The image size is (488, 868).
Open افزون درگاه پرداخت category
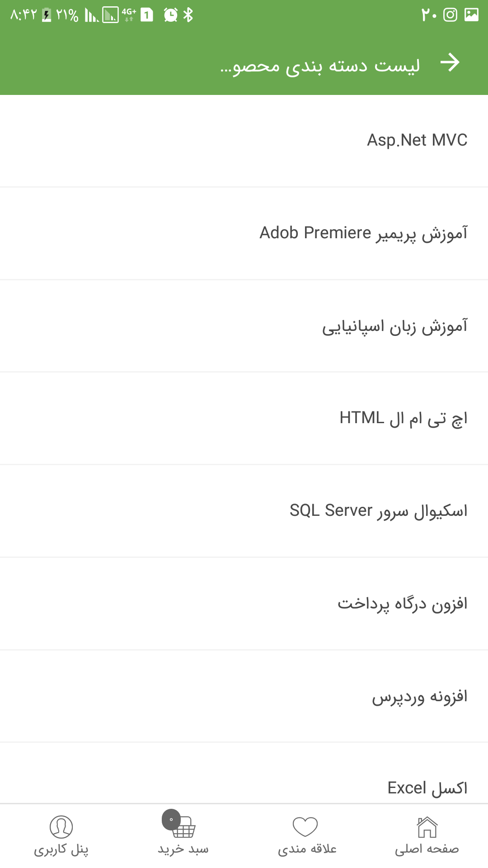click(402, 604)
